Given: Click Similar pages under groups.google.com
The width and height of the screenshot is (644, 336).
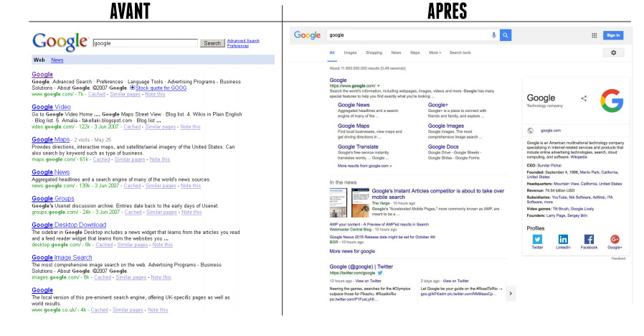Looking at the screenshot, I should tap(161, 213).
